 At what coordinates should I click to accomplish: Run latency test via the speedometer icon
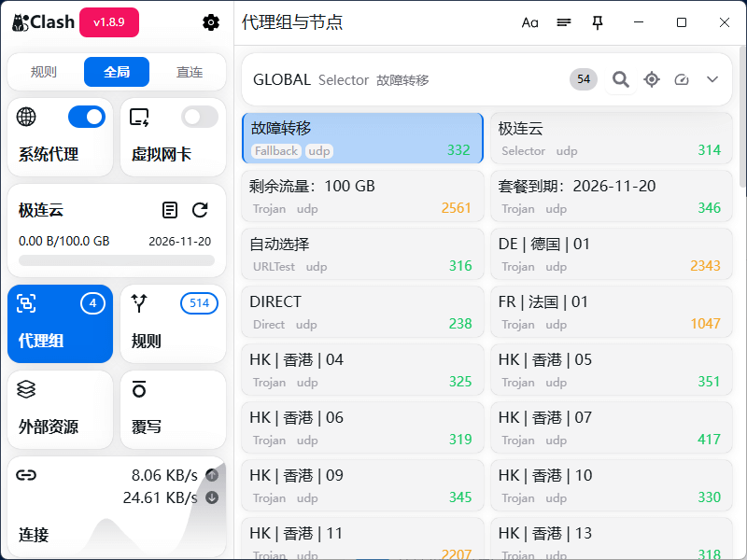(x=683, y=79)
